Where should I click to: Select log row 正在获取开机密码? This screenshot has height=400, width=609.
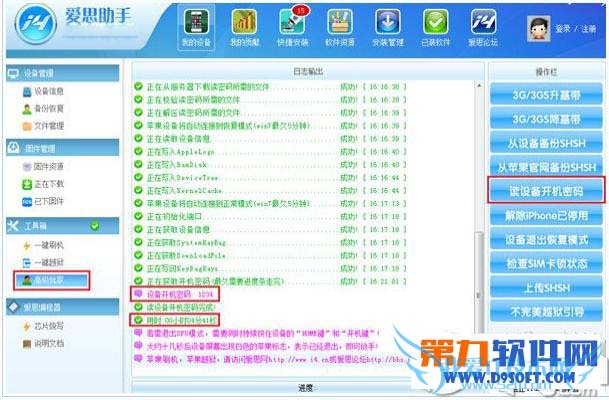(x=270, y=281)
